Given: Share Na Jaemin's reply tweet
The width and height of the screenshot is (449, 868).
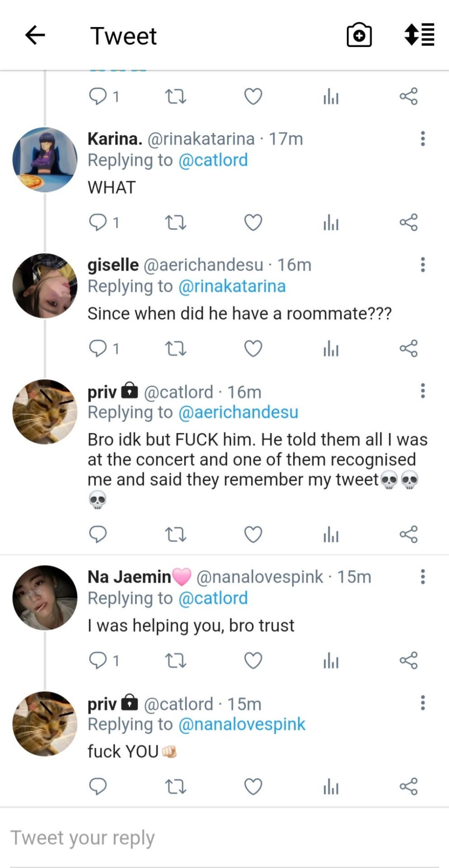Looking at the screenshot, I should [408, 660].
